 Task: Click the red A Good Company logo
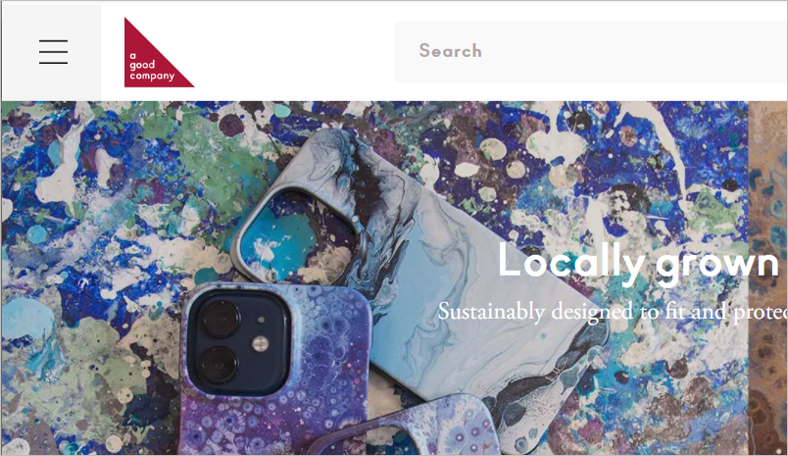[x=159, y=52]
